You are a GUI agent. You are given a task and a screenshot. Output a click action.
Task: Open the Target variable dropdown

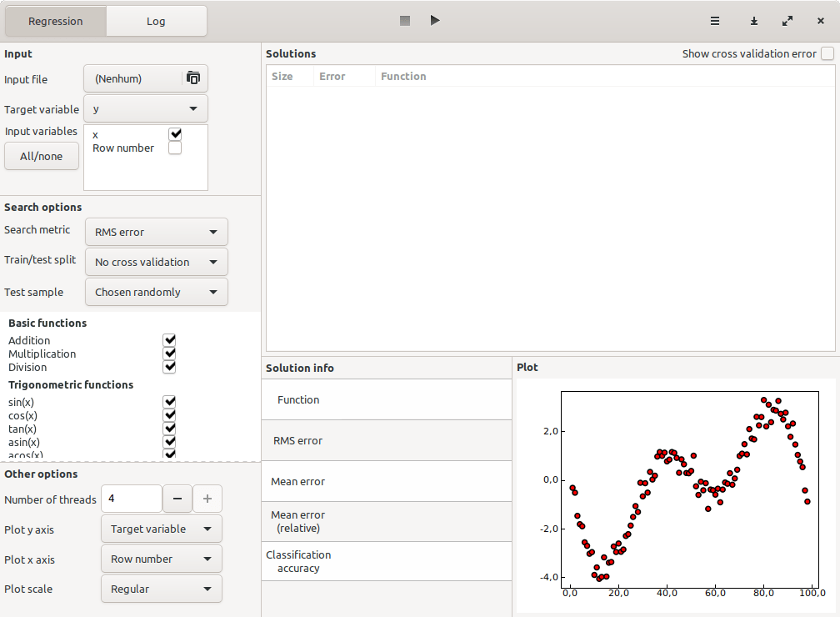click(146, 109)
